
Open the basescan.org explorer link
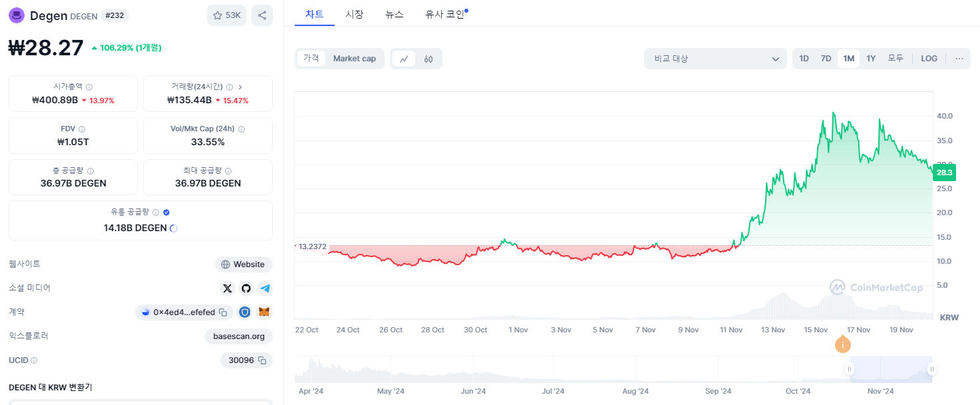click(239, 336)
